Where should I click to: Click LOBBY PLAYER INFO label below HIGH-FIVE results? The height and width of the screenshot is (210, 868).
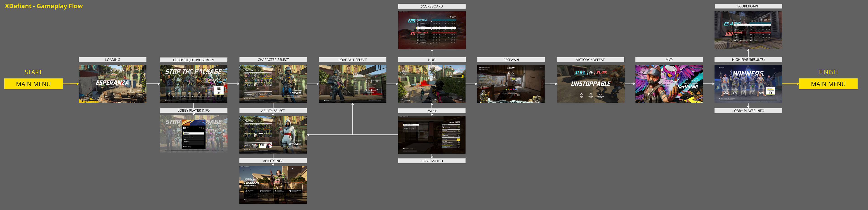(748, 111)
